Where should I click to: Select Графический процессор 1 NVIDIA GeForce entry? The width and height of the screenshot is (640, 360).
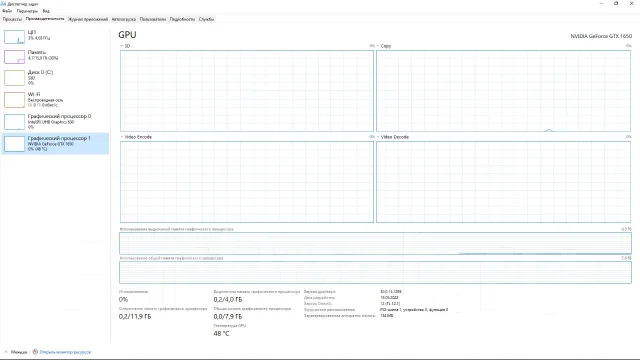56,144
